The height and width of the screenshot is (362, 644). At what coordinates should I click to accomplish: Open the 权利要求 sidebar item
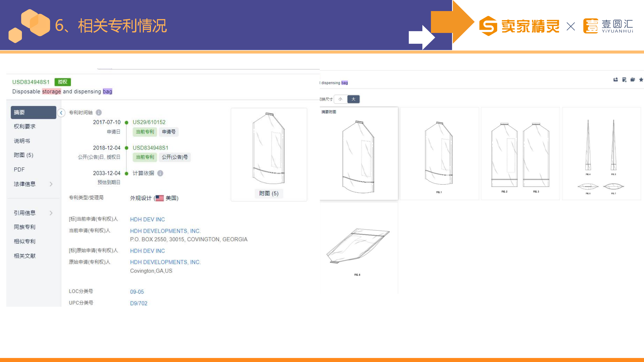(25, 126)
